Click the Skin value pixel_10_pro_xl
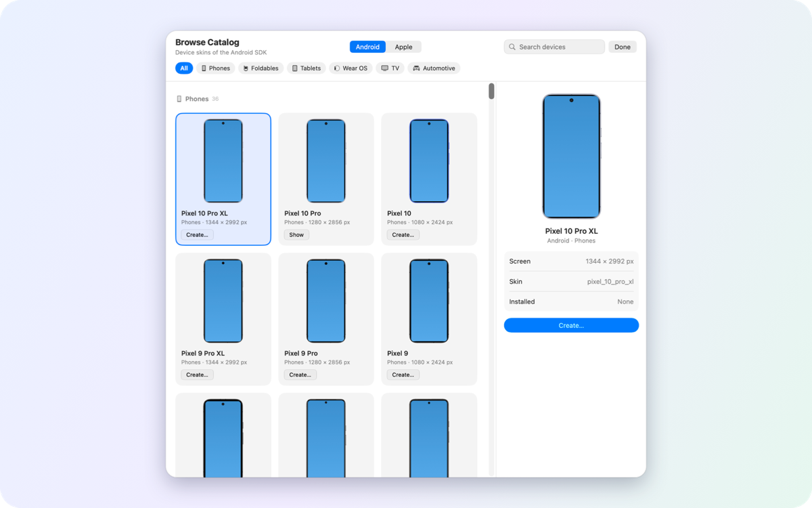This screenshot has height=508, width=812. point(610,282)
